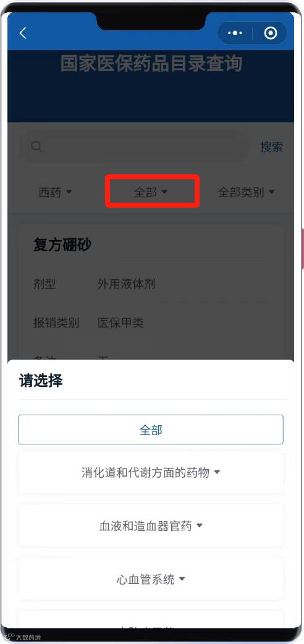This screenshot has height=644, width=304.
Task: Open the three-dots mini program menu
Action: (235, 33)
